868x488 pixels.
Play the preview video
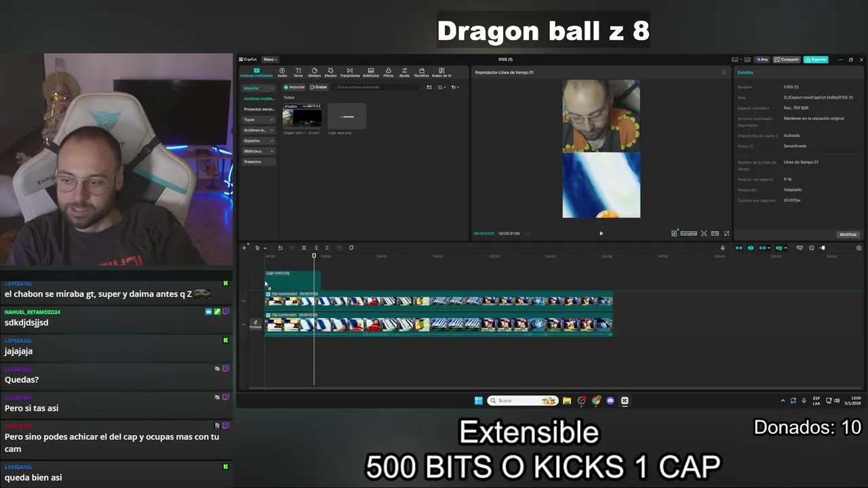coord(601,233)
